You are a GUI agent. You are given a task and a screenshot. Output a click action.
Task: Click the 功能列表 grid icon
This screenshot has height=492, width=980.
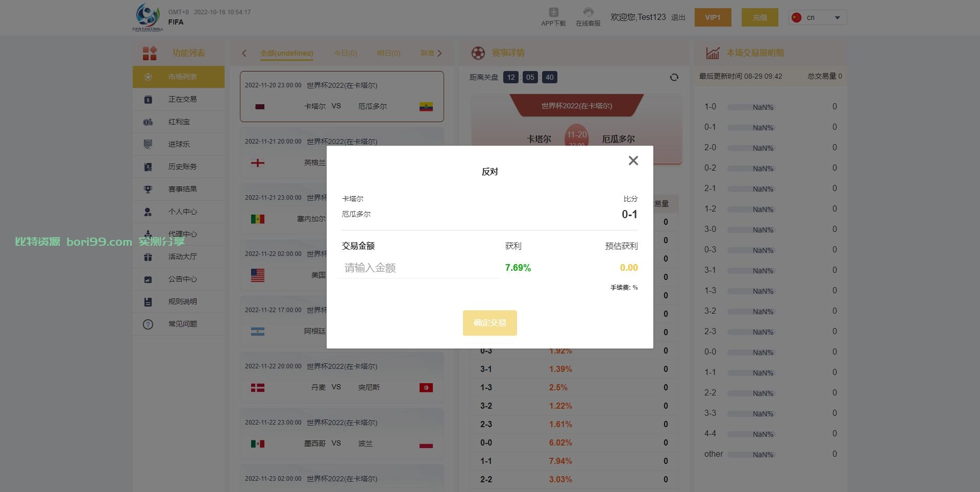(150, 53)
